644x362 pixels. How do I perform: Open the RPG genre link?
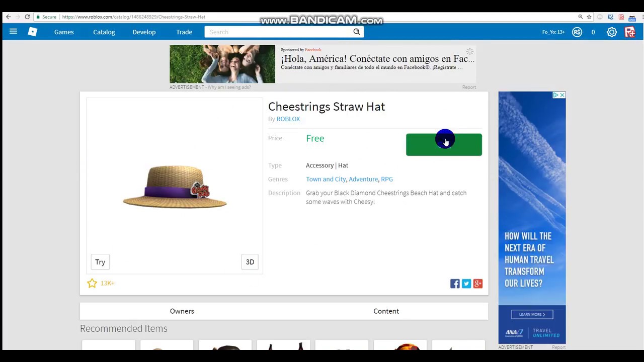tap(387, 179)
